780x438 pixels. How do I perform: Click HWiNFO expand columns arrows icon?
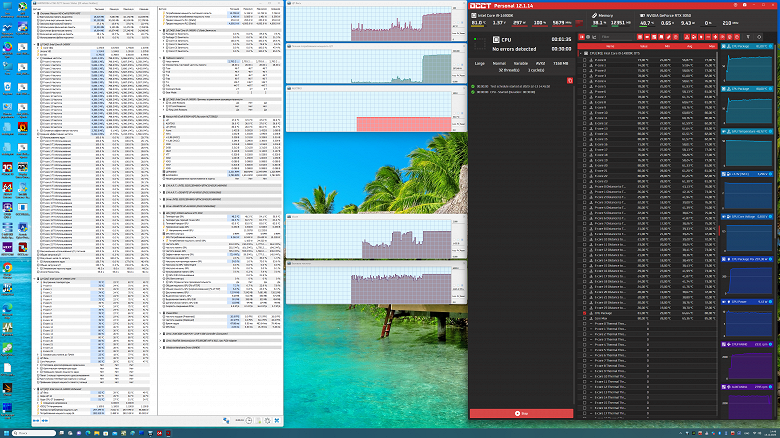coord(36,421)
